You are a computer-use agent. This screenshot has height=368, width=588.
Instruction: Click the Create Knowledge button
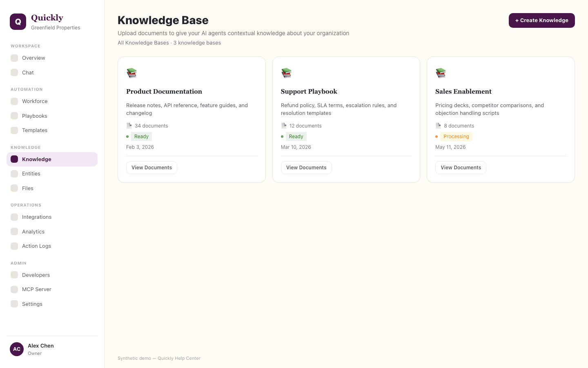541,20
